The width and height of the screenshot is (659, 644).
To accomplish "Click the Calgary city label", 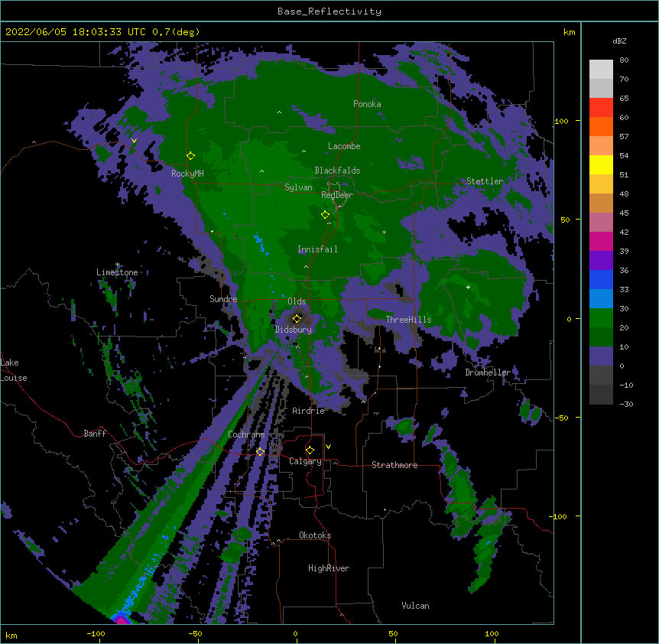I will pos(305,461).
